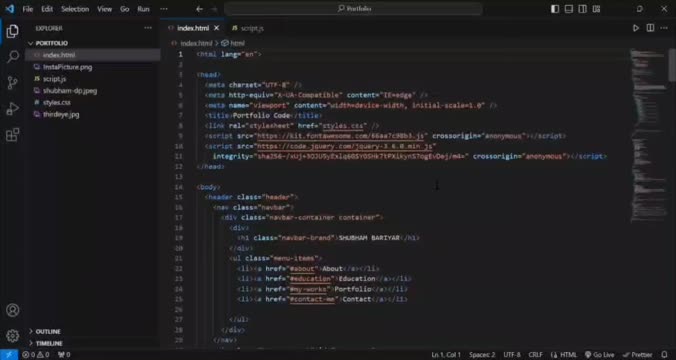Open the Accounts menu icon
The height and width of the screenshot is (360, 676).
tap(13, 310)
